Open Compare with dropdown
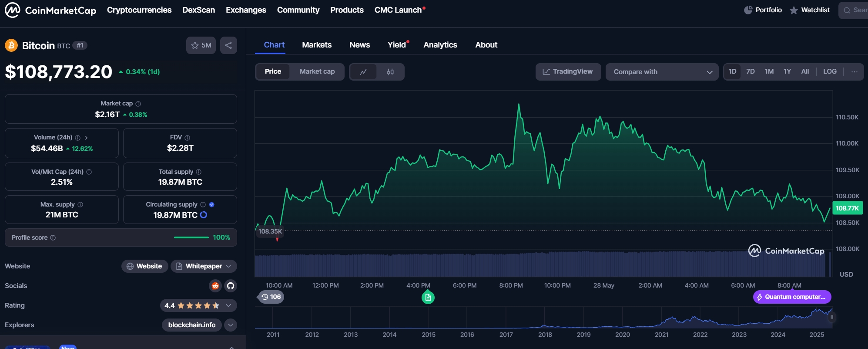Image resolution: width=868 pixels, height=349 pixels. (x=662, y=72)
